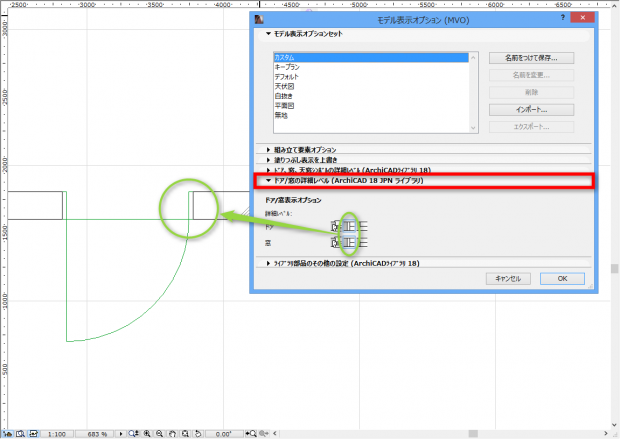This screenshot has height=439, width=620.
Task: Click the インポート... button
Action: point(531,110)
